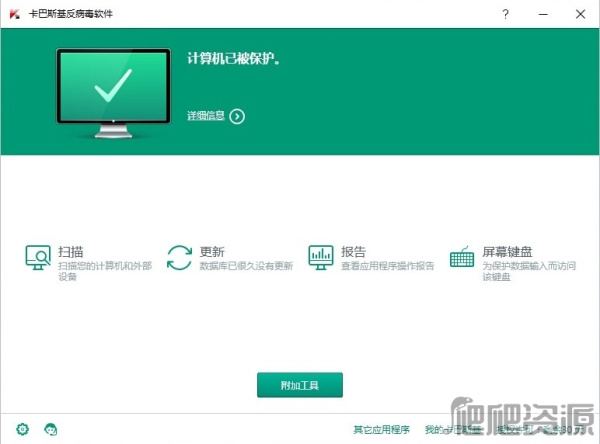Click the 计算机已被保护 status headline

233,59
